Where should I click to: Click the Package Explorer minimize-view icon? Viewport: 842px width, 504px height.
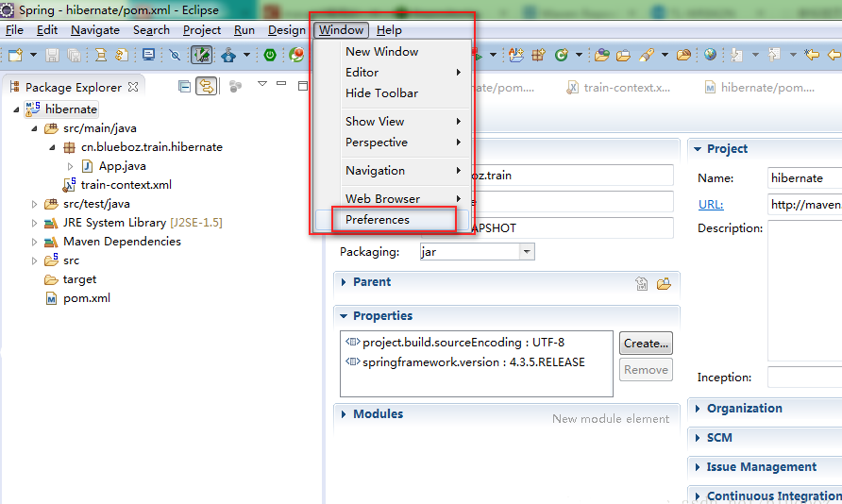click(281, 84)
